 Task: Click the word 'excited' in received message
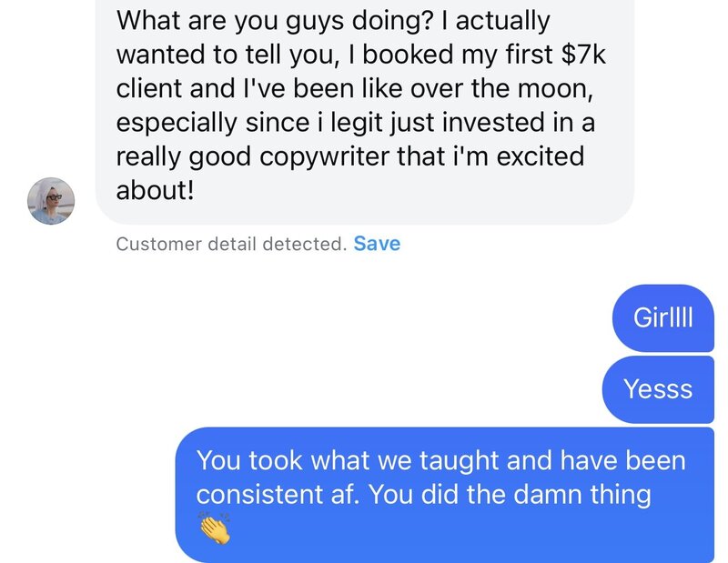pyautogui.click(x=541, y=156)
